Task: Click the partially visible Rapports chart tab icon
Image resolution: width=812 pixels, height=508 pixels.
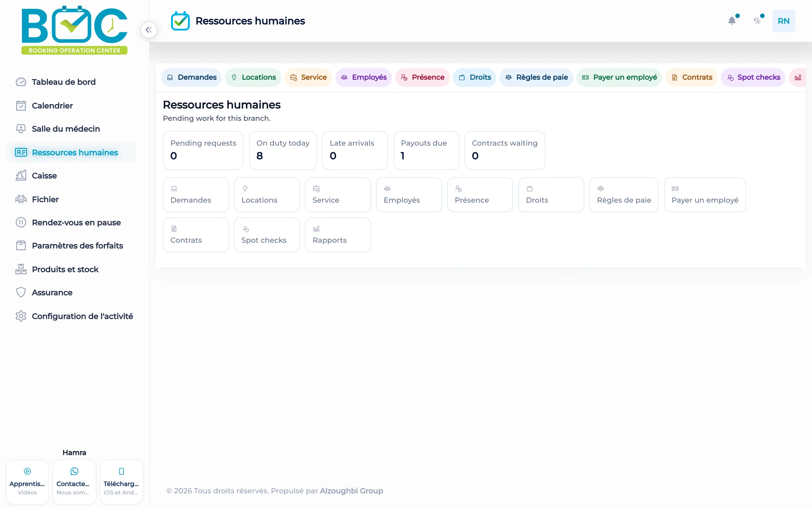Action: pyautogui.click(x=798, y=78)
